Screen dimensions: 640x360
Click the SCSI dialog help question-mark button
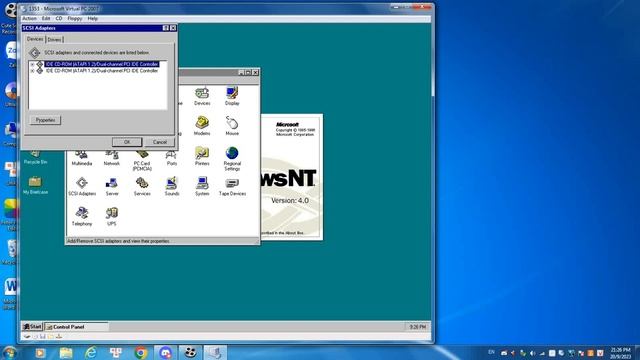point(166,28)
